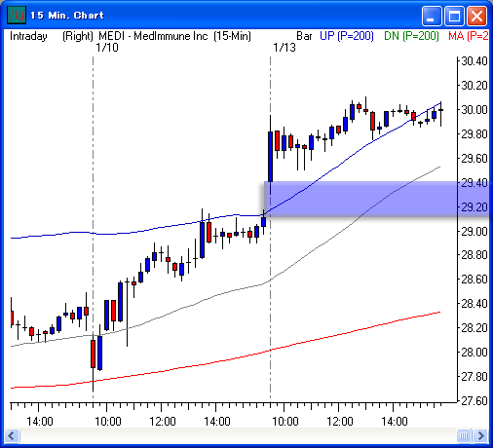
Task: Close the 15 Min. Chart window
Action: [476, 16]
